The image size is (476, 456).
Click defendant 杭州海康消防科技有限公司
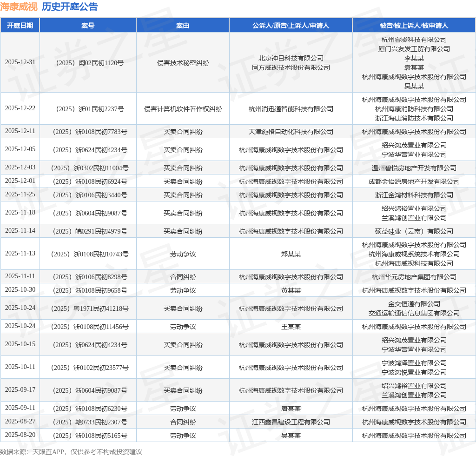(x=414, y=109)
